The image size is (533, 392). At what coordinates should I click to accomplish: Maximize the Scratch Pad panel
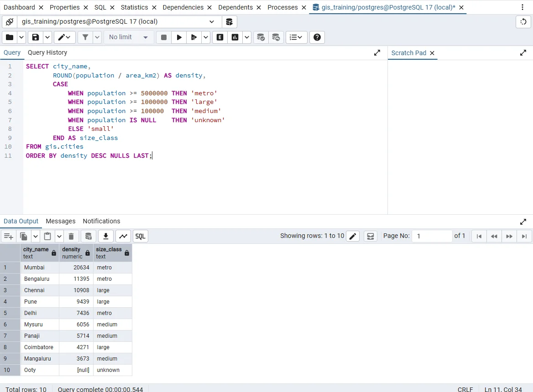click(x=523, y=52)
